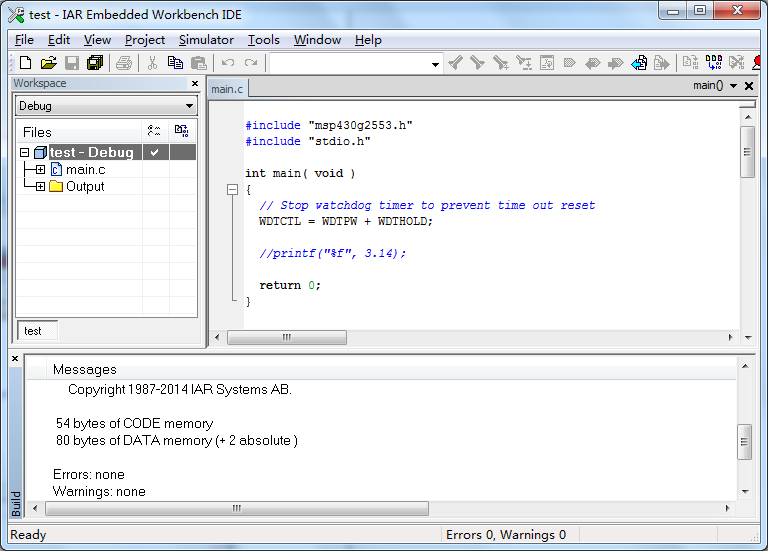Image resolution: width=768 pixels, height=551 pixels.
Task: Close the Messages build panel
Action: (x=15, y=359)
